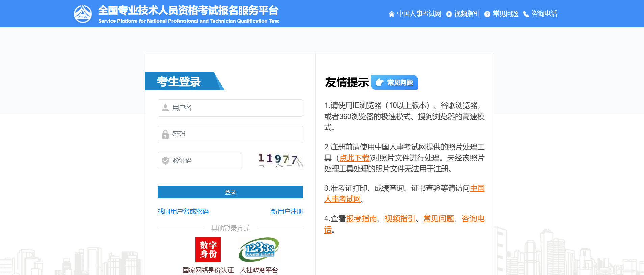Open the 数字身份 national ID login icon
This screenshot has width=644, height=275.
click(x=208, y=250)
